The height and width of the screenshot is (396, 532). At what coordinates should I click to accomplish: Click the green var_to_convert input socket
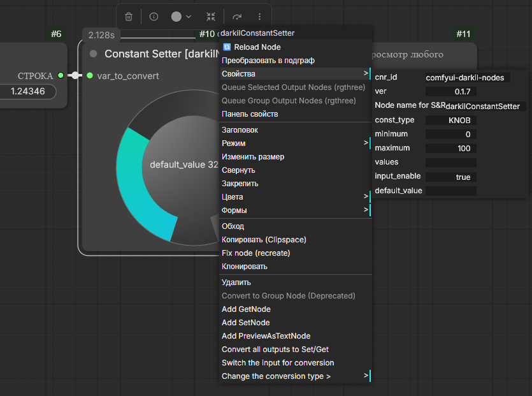click(x=90, y=76)
